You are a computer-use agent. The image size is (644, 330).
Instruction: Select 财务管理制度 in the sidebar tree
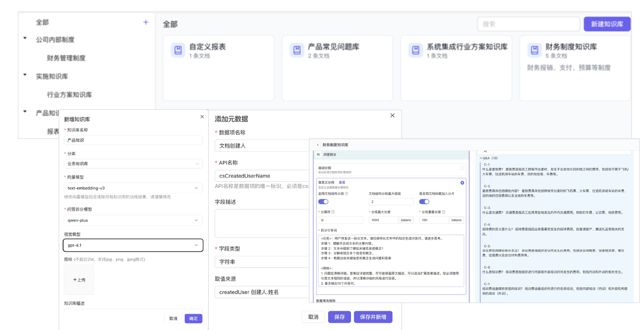66,58
